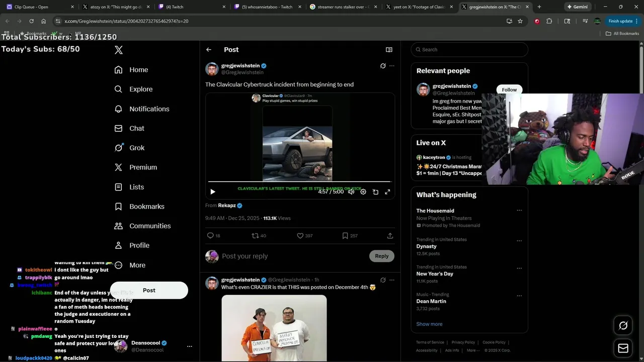The height and width of the screenshot is (362, 644).
Task: Open the Home page in X sidebar
Action: click(131, 70)
